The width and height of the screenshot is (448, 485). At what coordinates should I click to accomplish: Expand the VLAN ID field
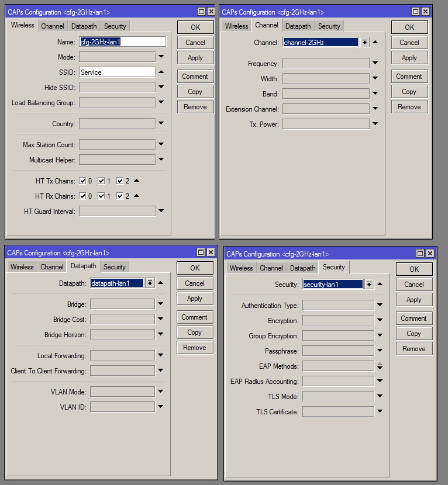tap(160, 407)
